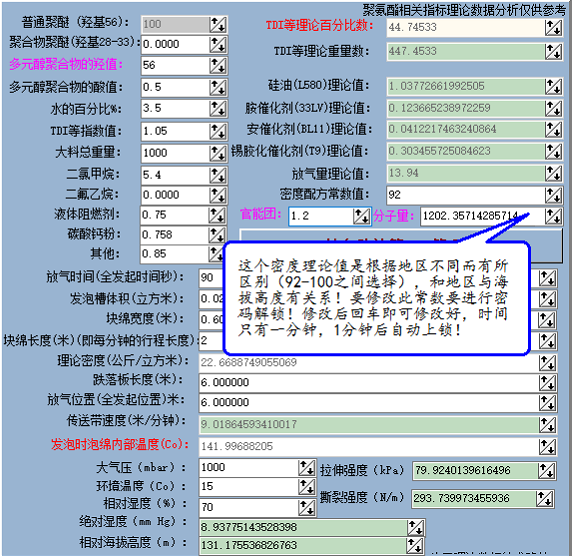Click spinner icon for 相对海拔高度 (m)
The image size is (572, 556).
click(x=415, y=546)
